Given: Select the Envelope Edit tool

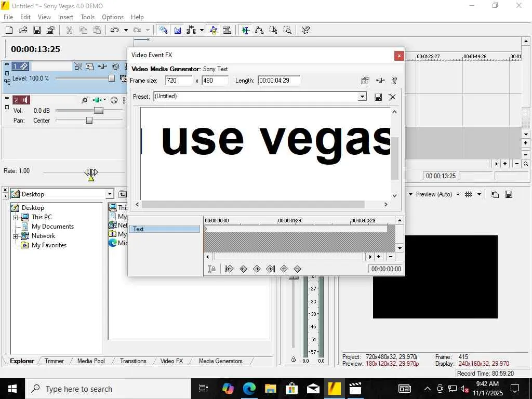Looking at the screenshot, I should 259,30.
